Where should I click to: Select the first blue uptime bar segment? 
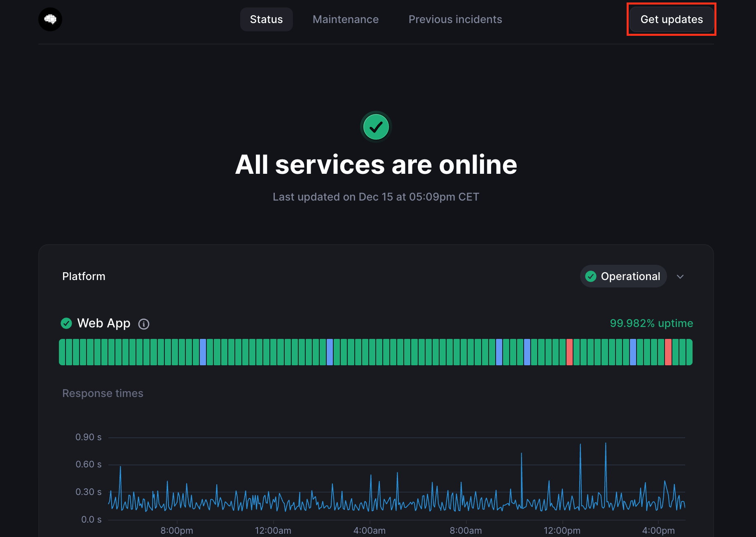203,352
